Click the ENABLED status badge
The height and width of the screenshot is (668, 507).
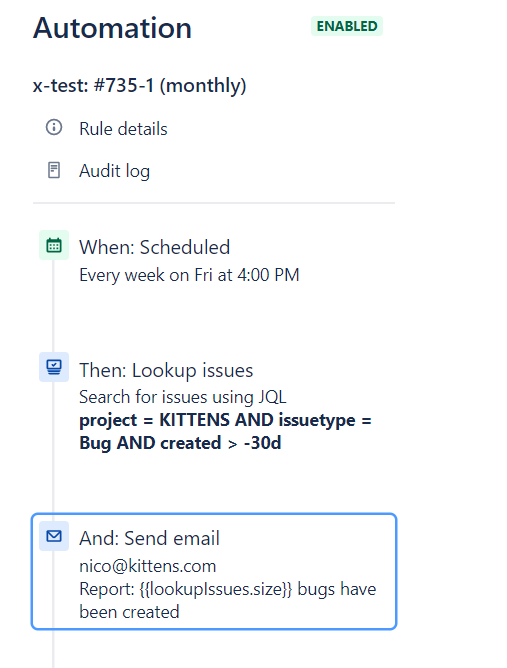(x=347, y=26)
